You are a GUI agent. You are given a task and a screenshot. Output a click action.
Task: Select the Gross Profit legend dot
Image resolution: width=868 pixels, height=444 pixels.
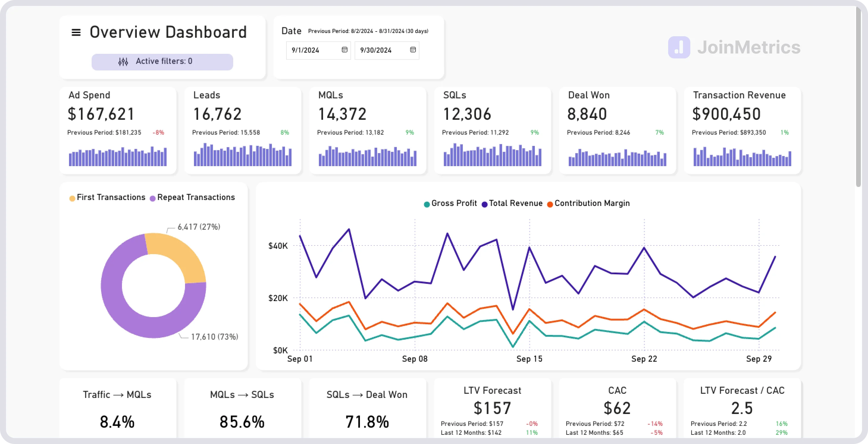pos(427,203)
